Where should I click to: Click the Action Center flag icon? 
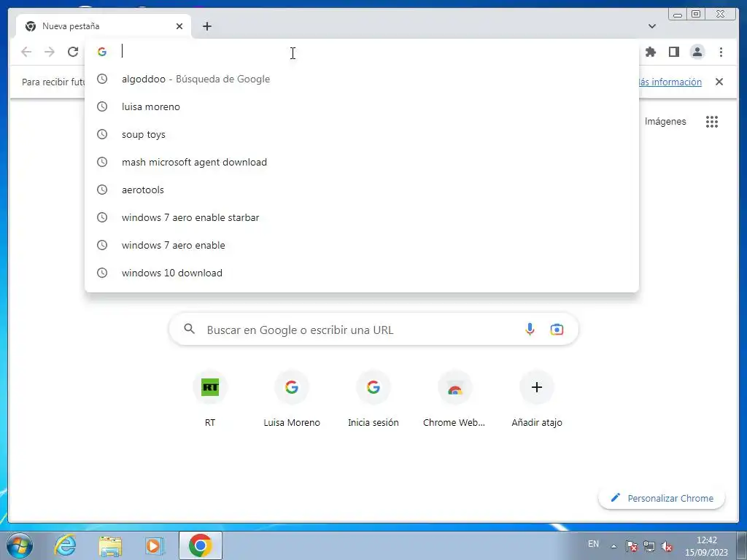pos(632,546)
